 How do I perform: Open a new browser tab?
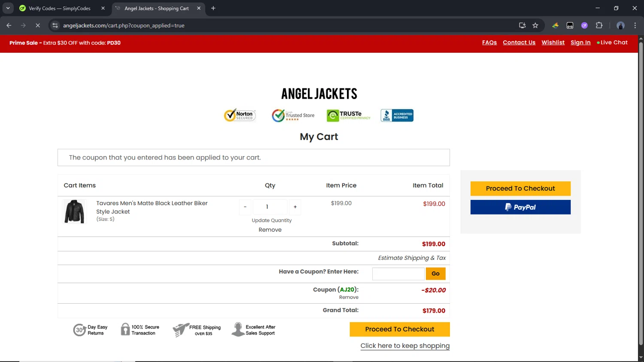pyautogui.click(x=213, y=8)
